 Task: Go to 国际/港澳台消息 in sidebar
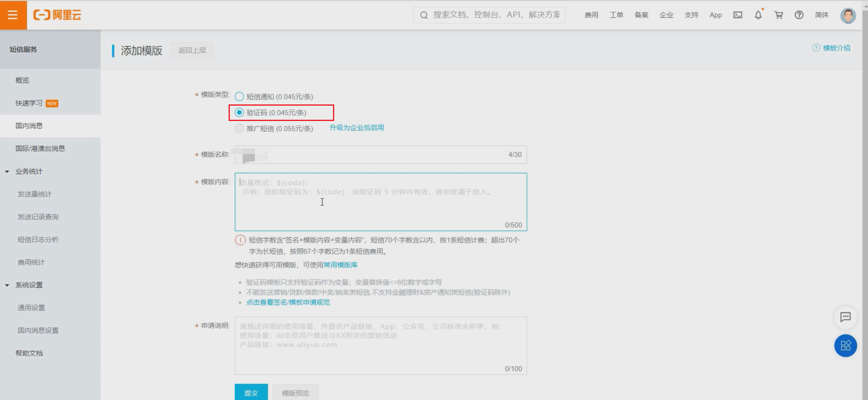pyautogui.click(x=40, y=148)
